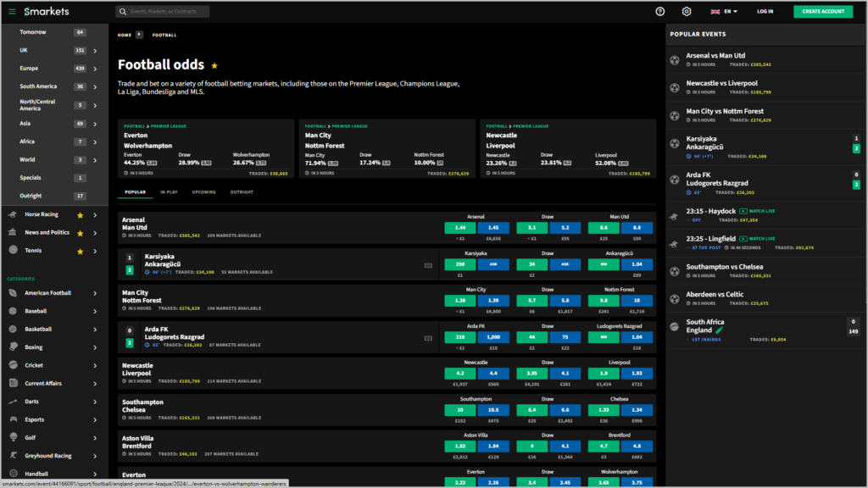This screenshot has width=868, height=488.
Task: Click the search events input field
Action: tap(163, 11)
